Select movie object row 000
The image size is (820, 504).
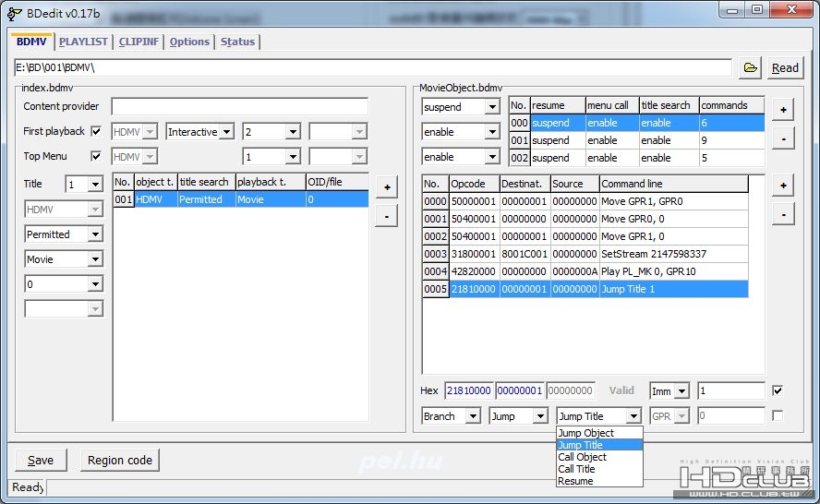coord(636,123)
